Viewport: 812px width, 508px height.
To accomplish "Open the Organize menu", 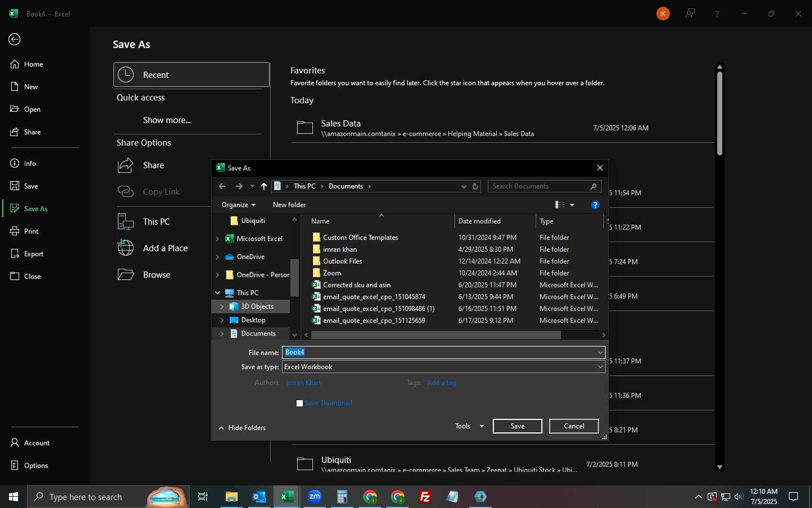I will tap(239, 205).
